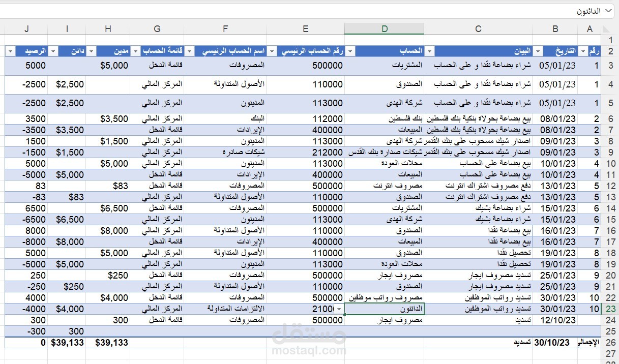Select row 26 header
This screenshot has height=364, width=619.
click(x=610, y=343)
